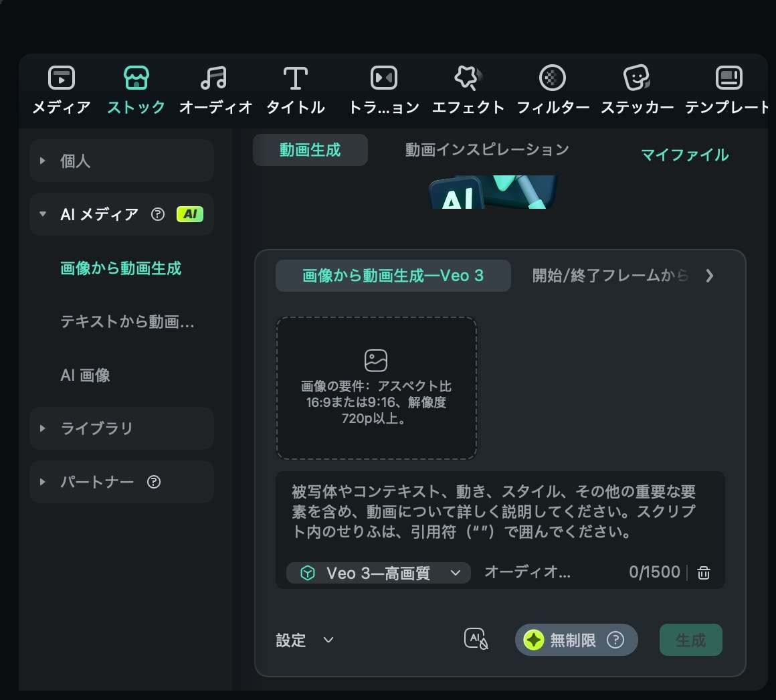Select テキストから動画... in sidebar
This screenshot has height=700, width=776.
click(x=128, y=322)
